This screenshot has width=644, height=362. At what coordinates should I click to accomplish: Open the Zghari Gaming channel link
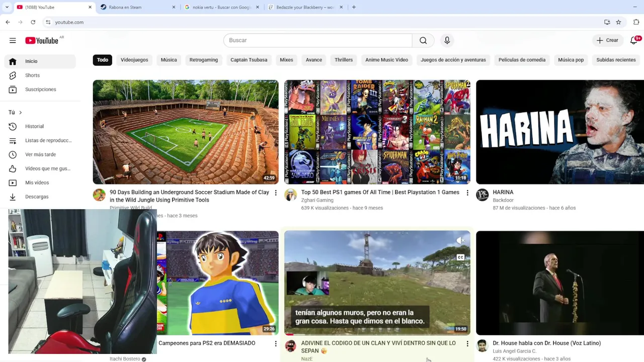pos(317,200)
